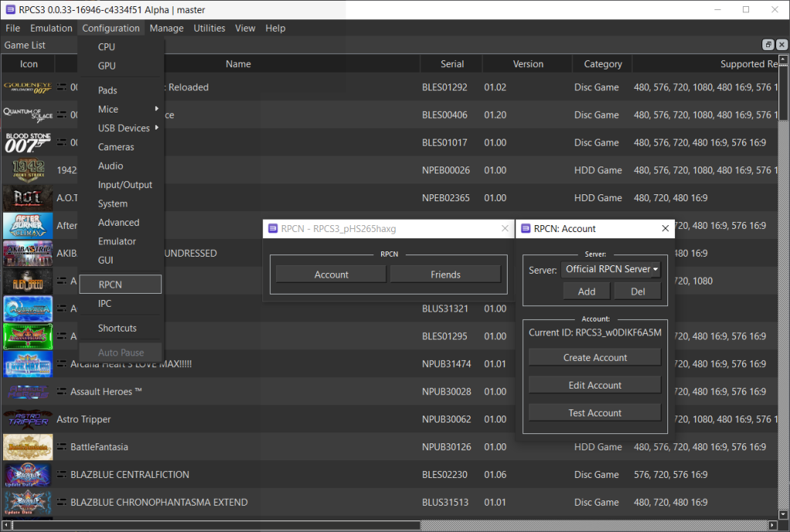790x532 pixels.
Task: Click the Create Account button
Action: coord(595,358)
